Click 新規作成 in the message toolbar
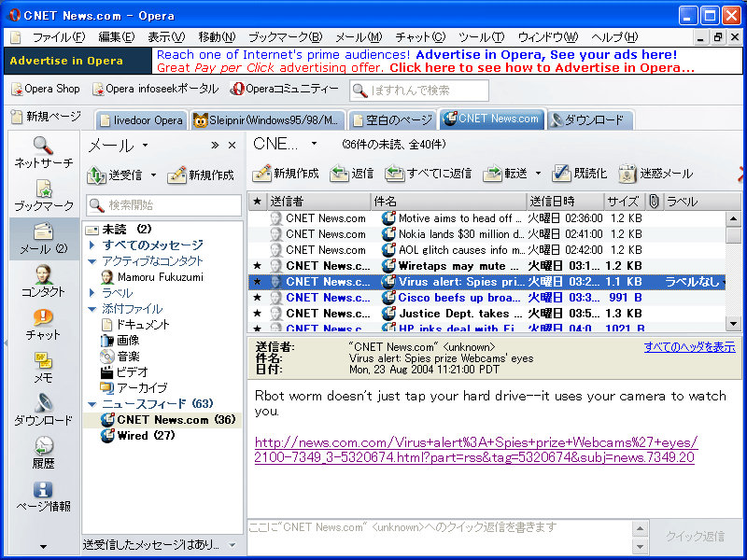 (286, 174)
